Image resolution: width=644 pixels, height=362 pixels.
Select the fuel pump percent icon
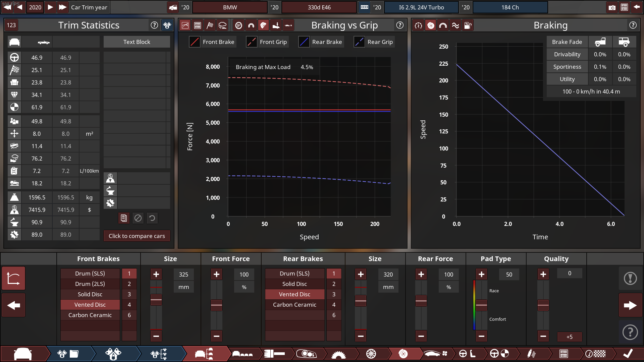(x=468, y=25)
